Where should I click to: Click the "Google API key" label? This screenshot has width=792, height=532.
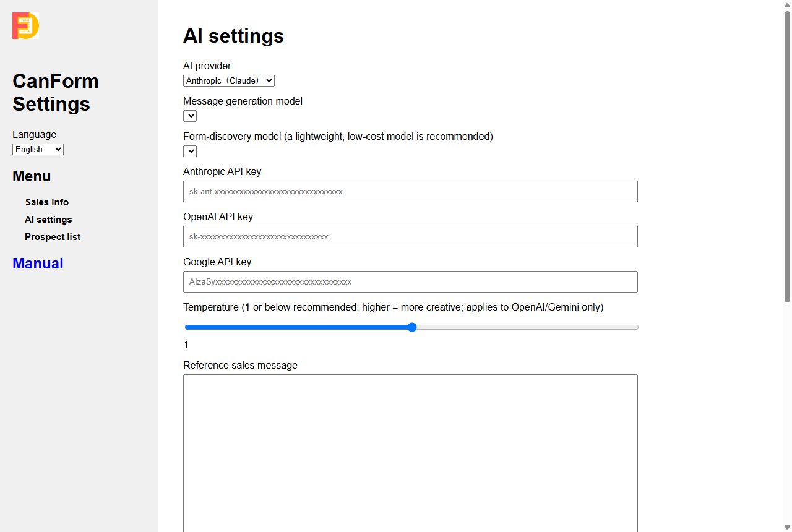click(x=217, y=262)
